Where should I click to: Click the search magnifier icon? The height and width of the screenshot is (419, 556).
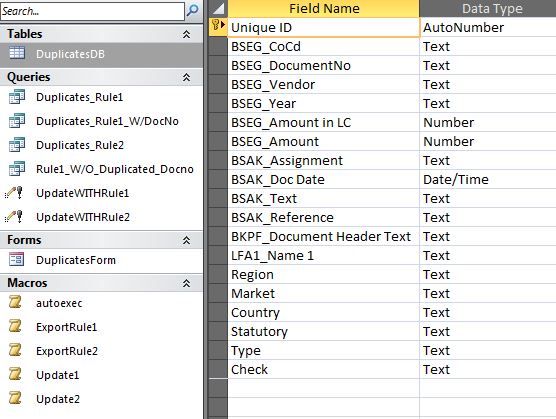pos(193,11)
